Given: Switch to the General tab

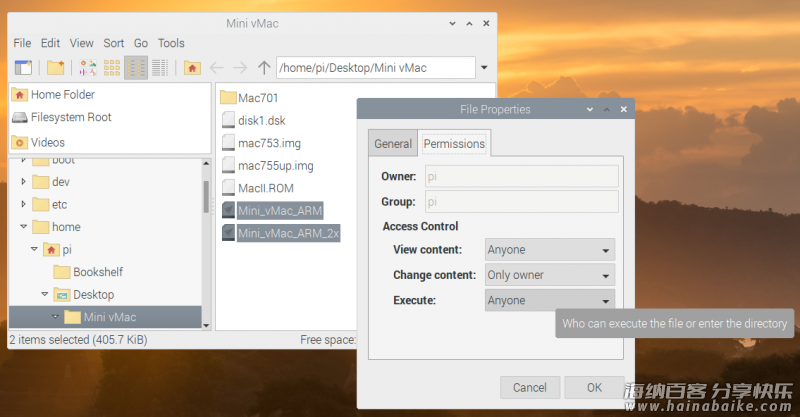Looking at the screenshot, I should pyautogui.click(x=392, y=144).
